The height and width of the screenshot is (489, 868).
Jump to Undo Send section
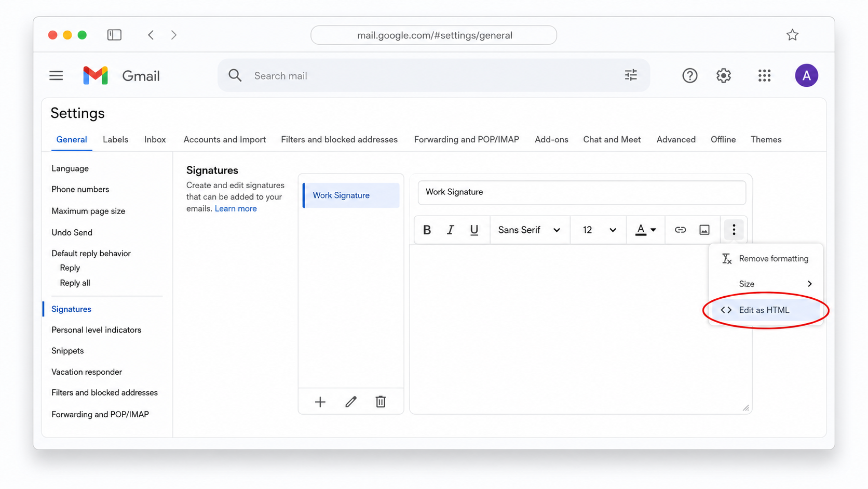[x=72, y=232]
